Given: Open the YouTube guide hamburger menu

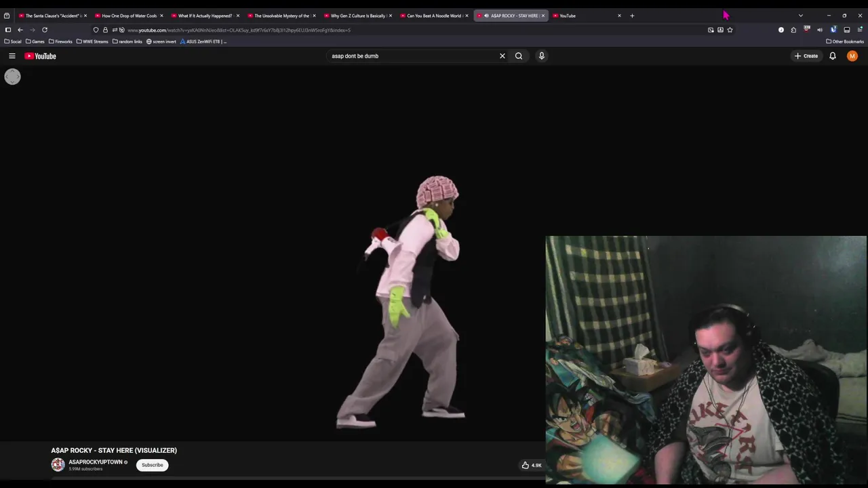Looking at the screenshot, I should coord(12,56).
